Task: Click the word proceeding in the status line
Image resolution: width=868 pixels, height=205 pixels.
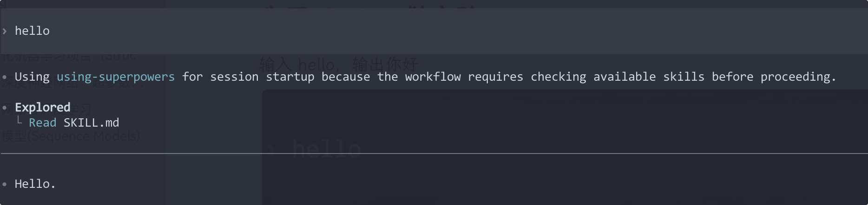Action: tap(798, 77)
